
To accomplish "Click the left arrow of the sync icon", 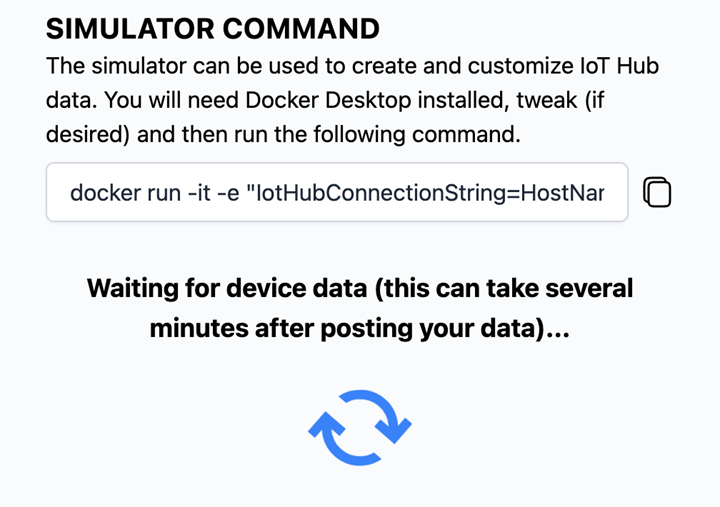I will click(x=338, y=440).
